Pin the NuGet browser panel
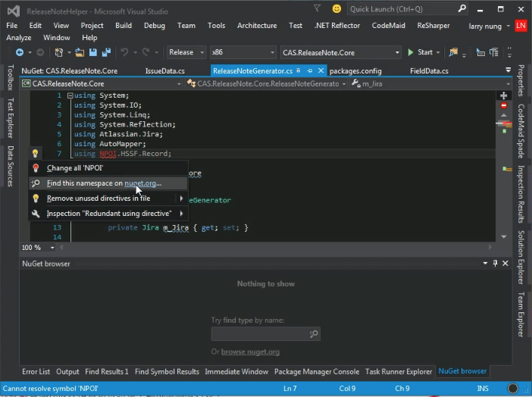Image resolution: width=532 pixels, height=397 pixels. pos(496,264)
